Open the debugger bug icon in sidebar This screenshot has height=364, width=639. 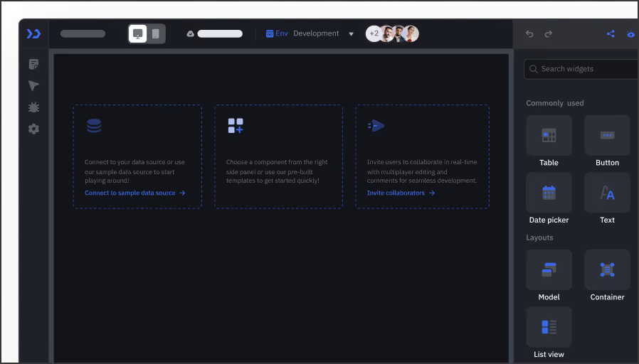click(x=33, y=107)
